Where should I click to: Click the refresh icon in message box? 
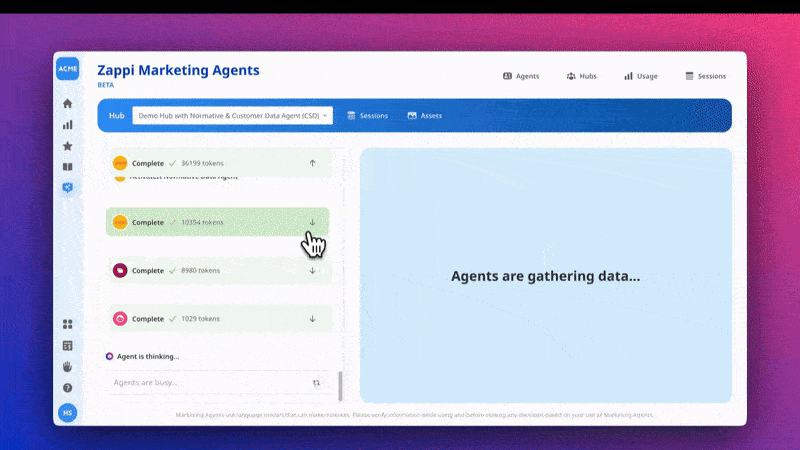pyautogui.click(x=316, y=383)
